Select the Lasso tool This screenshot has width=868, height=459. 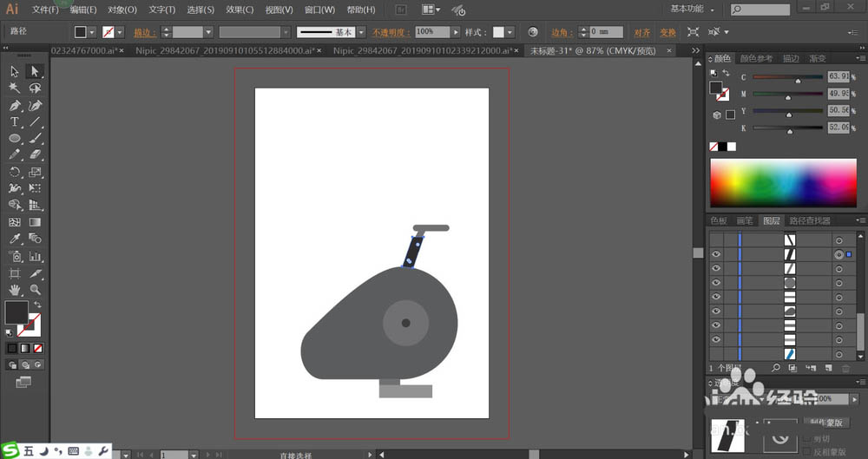pyautogui.click(x=35, y=88)
